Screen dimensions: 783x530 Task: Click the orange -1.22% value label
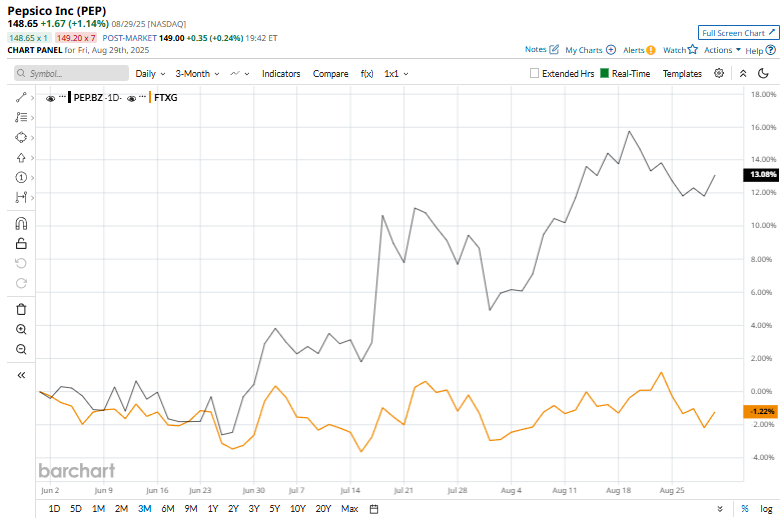tap(761, 411)
